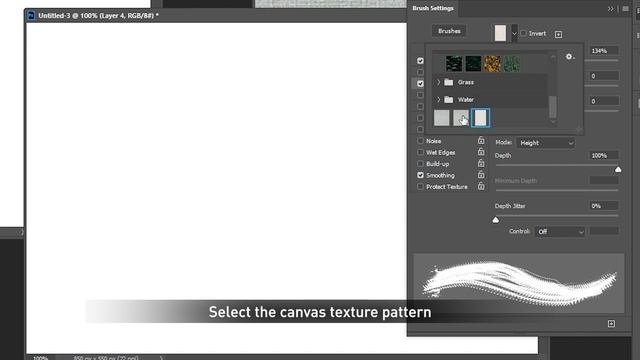The image size is (640, 360).
Task: Enable the Protect Texture checkbox
Action: 420,187
